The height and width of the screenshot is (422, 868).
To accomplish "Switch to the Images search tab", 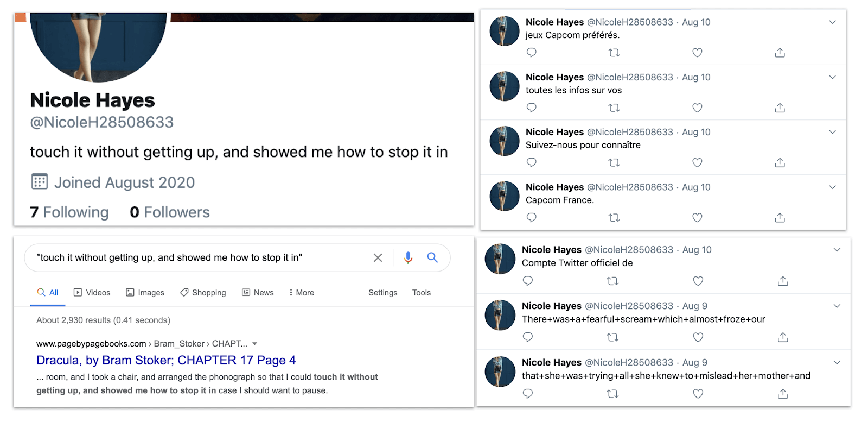I will click(x=145, y=293).
